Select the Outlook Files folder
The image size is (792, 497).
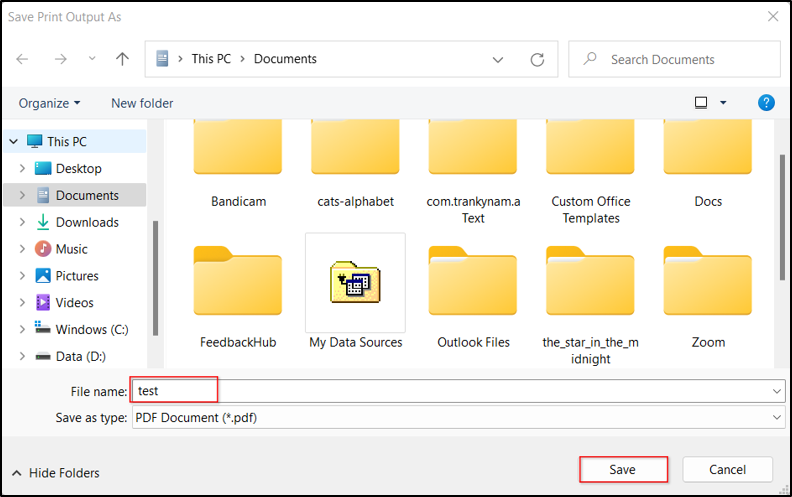(x=473, y=298)
